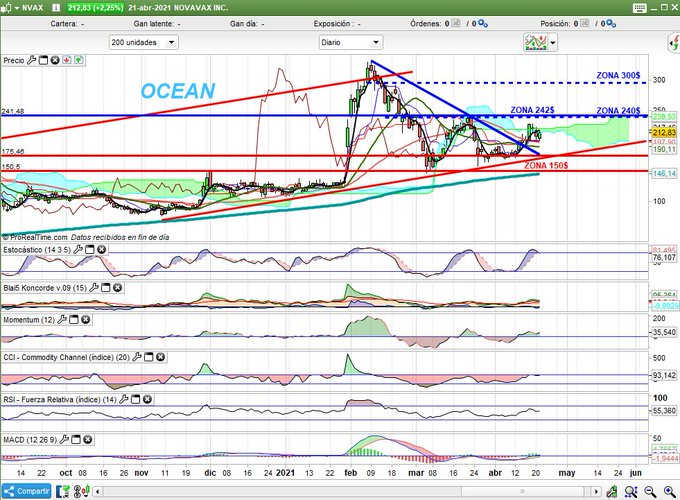
Task: Click the Compartir share button
Action: [x=26, y=491]
